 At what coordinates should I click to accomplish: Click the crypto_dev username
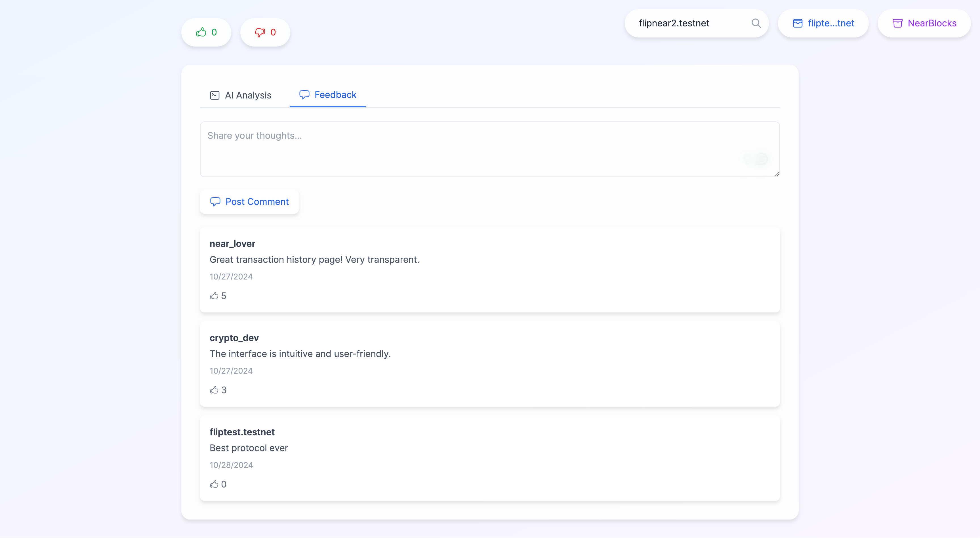coord(234,338)
